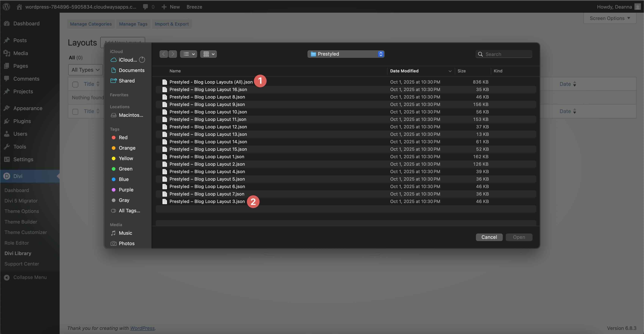Viewport: 644px width, 334px height.
Task: Filter files by the Red tag
Action: (123, 138)
